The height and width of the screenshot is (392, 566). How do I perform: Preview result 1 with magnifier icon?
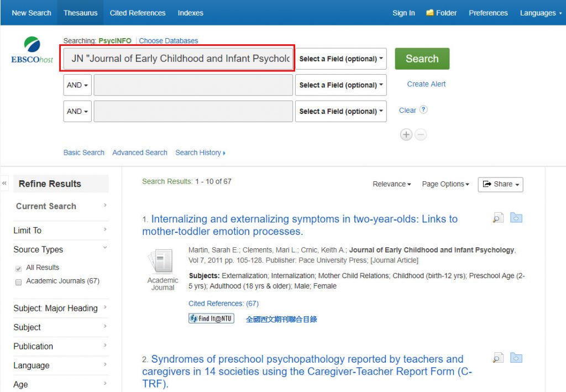tap(498, 218)
